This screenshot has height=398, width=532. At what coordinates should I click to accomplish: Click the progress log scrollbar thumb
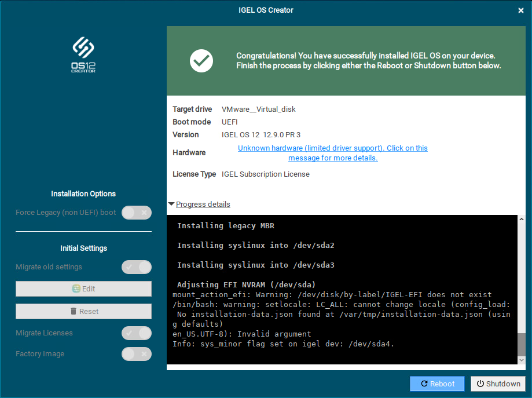click(x=522, y=344)
